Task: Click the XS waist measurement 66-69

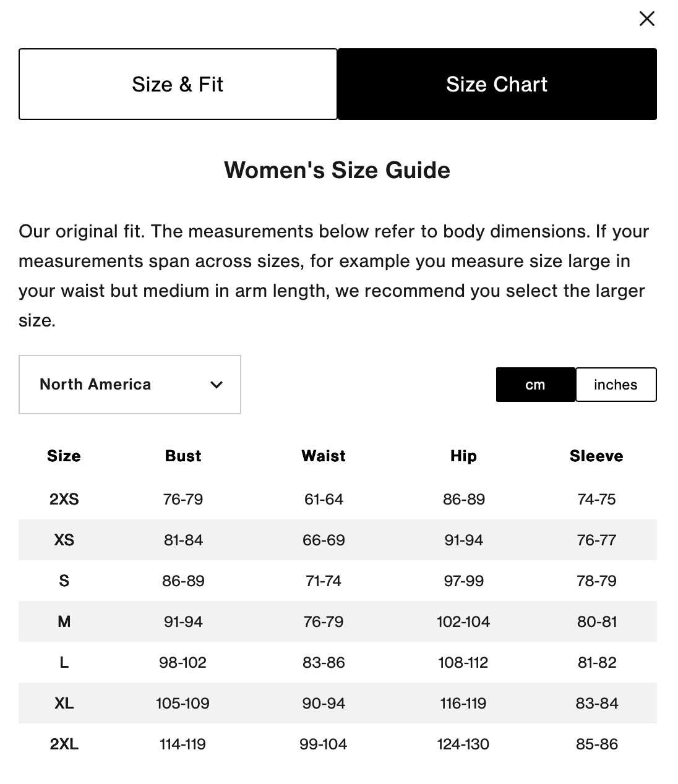Action: tap(323, 540)
